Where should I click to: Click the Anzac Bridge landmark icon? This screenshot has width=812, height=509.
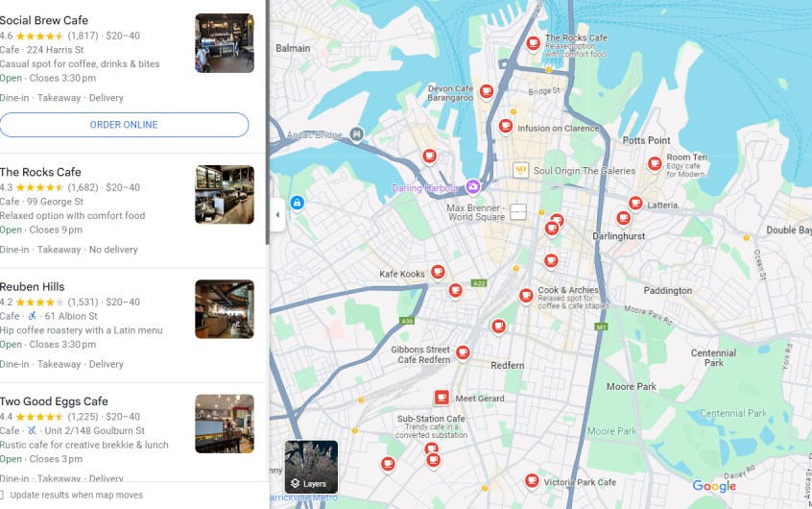point(356,134)
